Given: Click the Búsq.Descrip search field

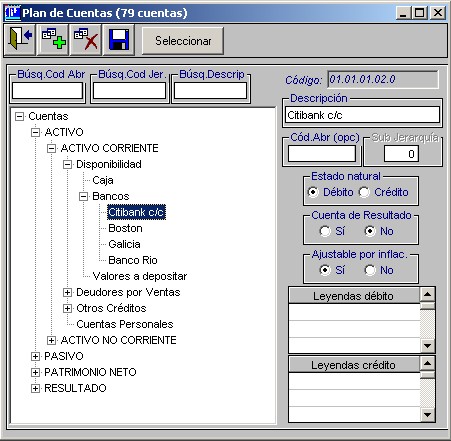Looking at the screenshot, I should pyautogui.click(x=210, y=91).
